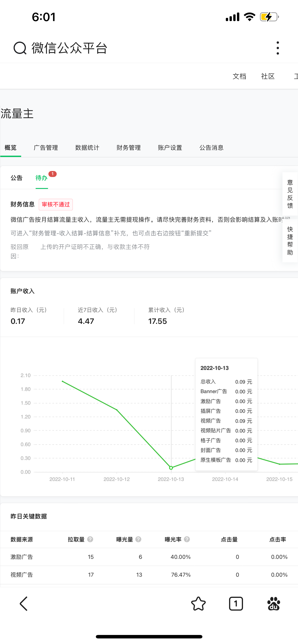Open the 意见反馈 side button
The image size is (298, 644).
point(290,194)
